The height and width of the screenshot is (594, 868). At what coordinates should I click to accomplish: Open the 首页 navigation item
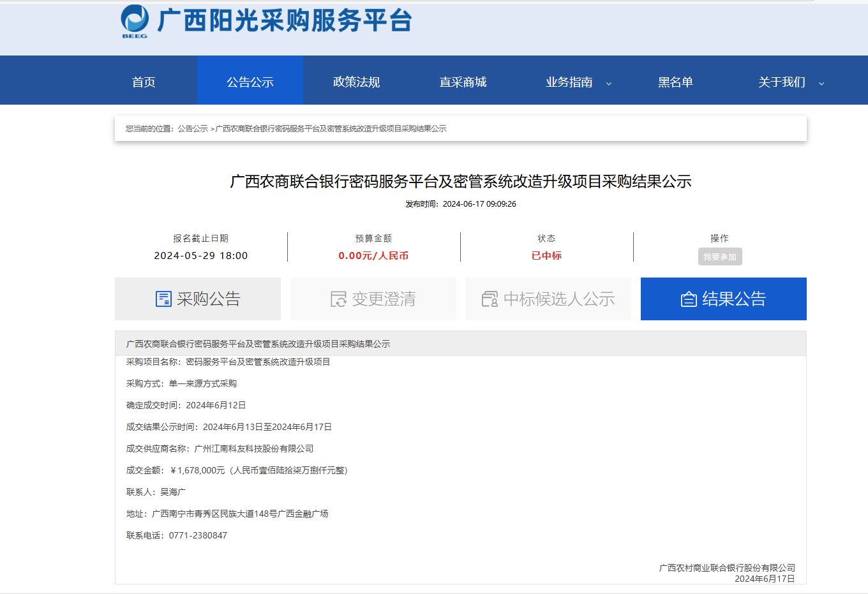(x=144, y=82)
